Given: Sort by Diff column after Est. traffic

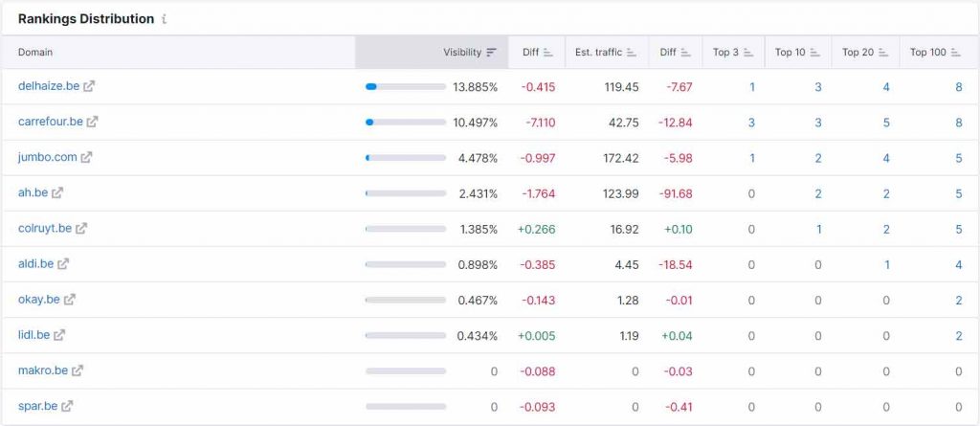Looking at the screenshot, I should (x=685, y=53).
